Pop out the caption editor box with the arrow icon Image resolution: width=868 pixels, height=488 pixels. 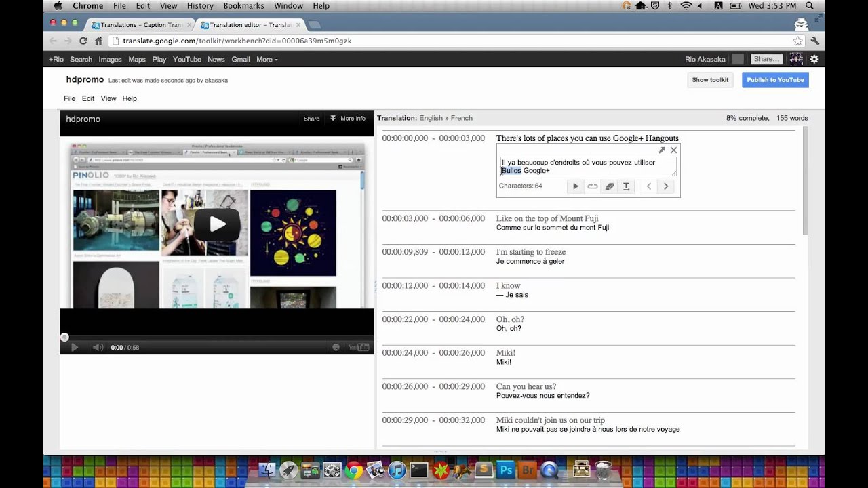tap(662, 150)
